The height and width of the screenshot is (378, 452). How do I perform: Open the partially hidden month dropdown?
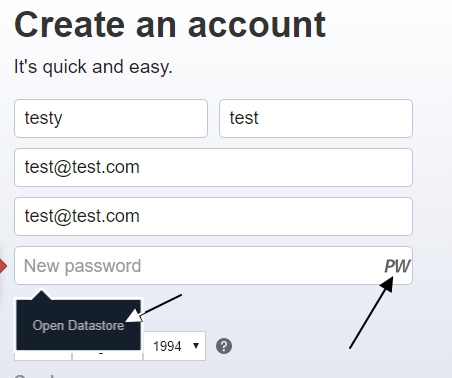tap(43, 355)
